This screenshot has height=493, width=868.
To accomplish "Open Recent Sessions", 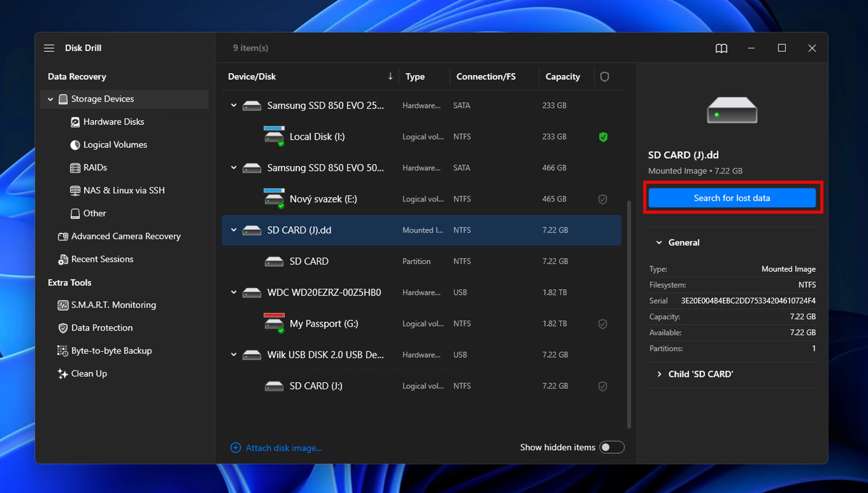I will [x=102, y=259].
